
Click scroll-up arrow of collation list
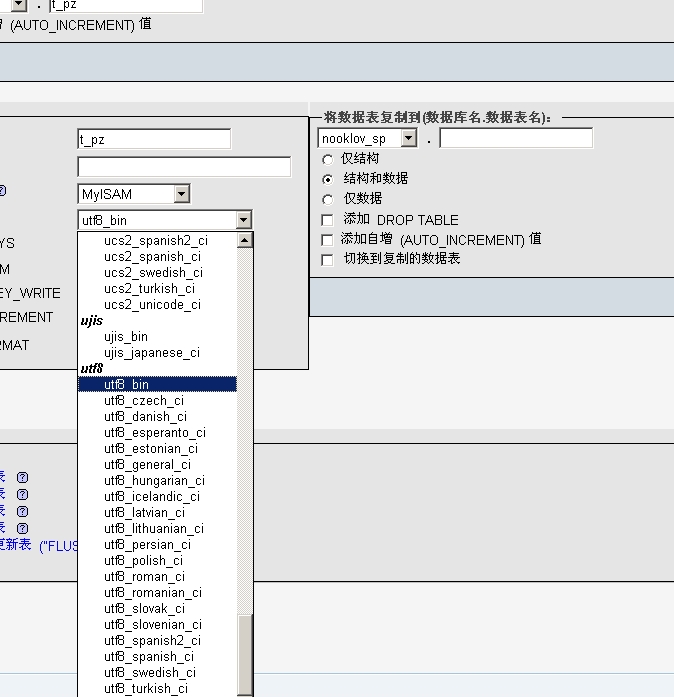point(245,240)
